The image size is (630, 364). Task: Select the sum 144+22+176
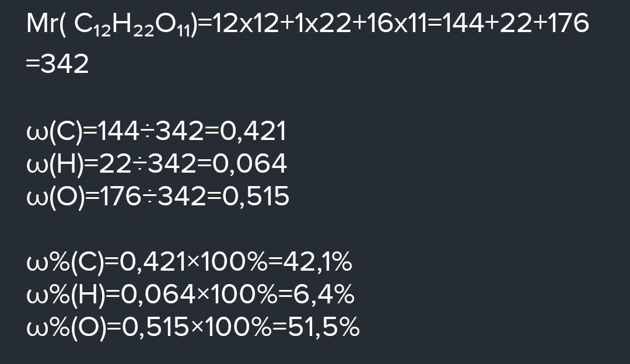pyautogui.click(x=515, y=23)
